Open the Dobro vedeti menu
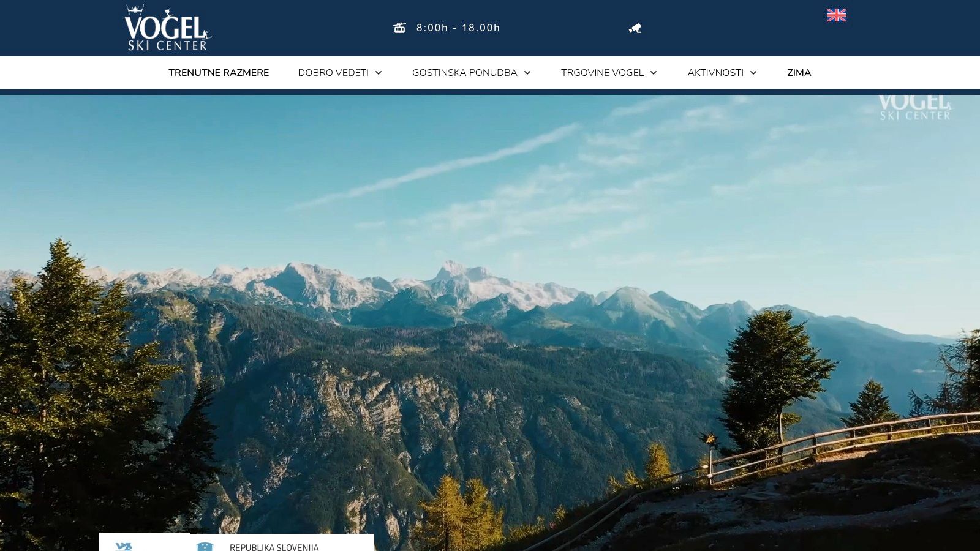980x551 pixels. tap(333, 73)
